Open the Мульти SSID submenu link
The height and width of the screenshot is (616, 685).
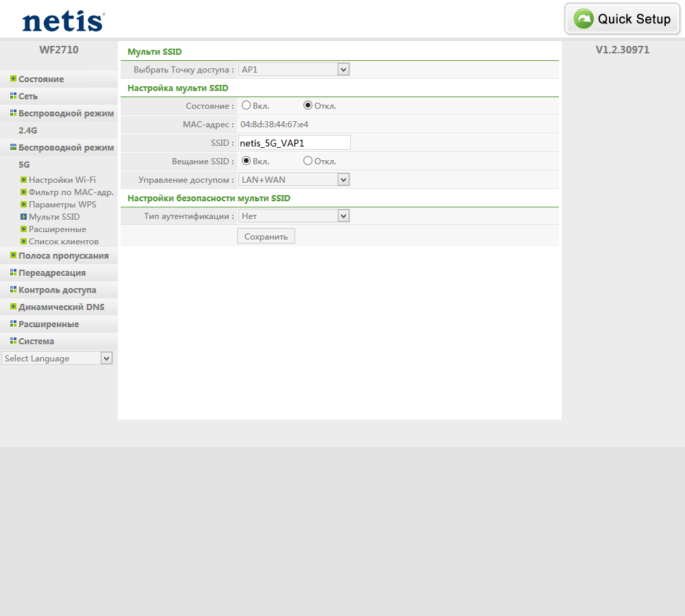point(54,216)
